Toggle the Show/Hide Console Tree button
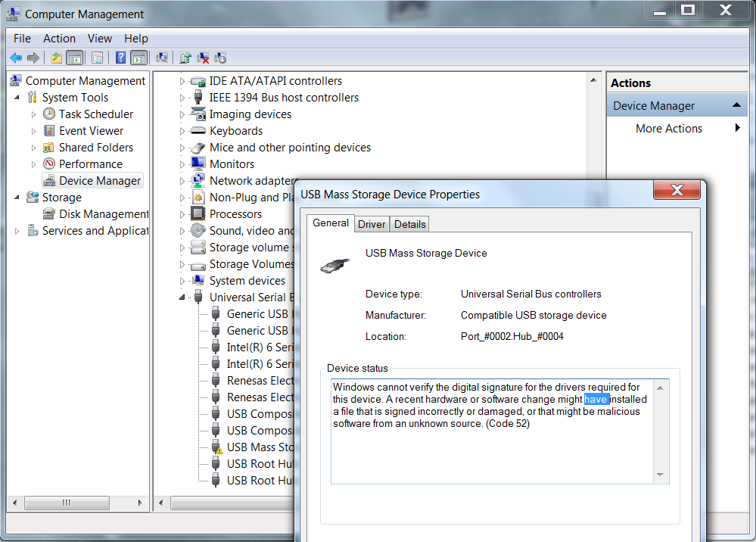Screen dimensions: 756x542 click(x=74, y=58)
